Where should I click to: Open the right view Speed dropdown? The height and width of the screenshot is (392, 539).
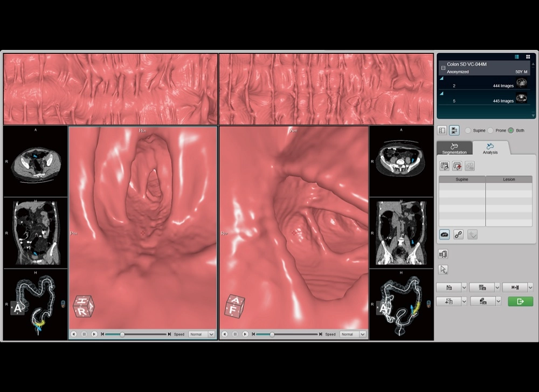pyautogui.click(x=354, y=334)
